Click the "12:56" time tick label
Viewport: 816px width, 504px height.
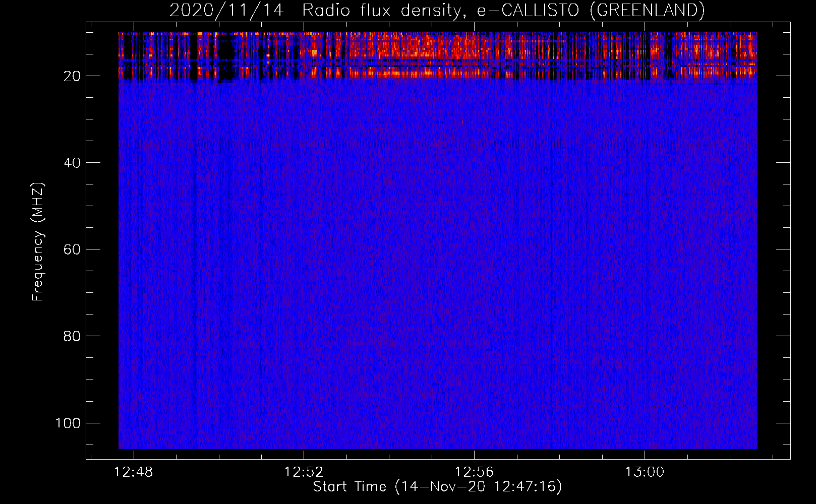(x=474, y=472)
